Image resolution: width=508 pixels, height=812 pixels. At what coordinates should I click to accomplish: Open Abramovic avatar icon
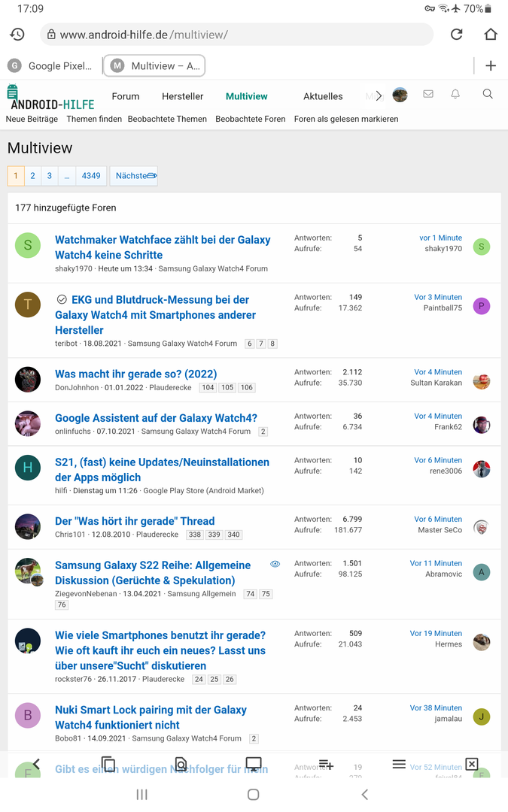point(482,572)
